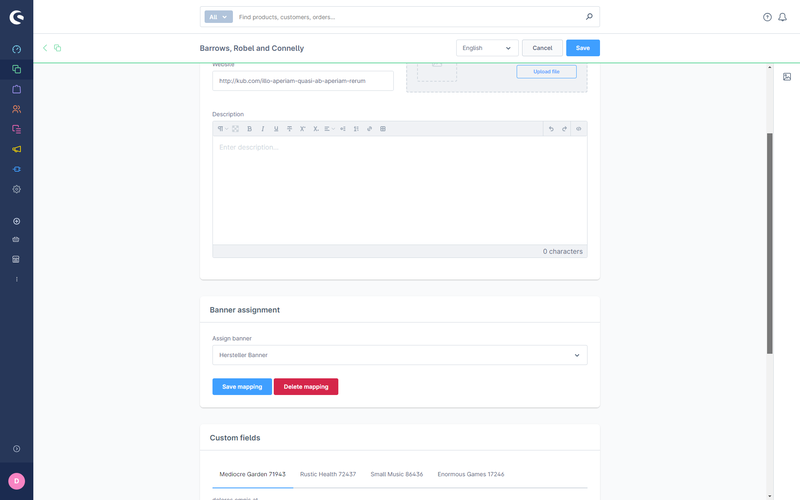Image resolution: width=800 pixels, height=500 pixels.
Task: Open the All search filter dropdown
Action: (218, 17)
